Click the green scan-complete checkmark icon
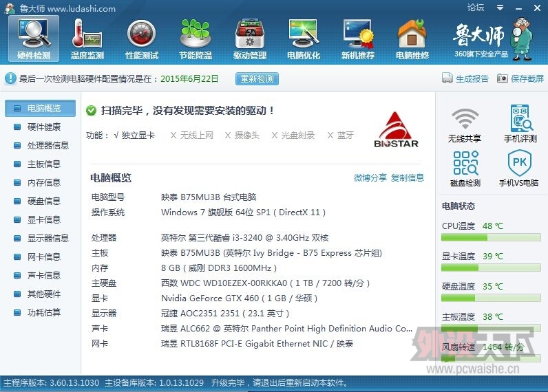This screenshot has width=548, height=392. click(91, 111)
